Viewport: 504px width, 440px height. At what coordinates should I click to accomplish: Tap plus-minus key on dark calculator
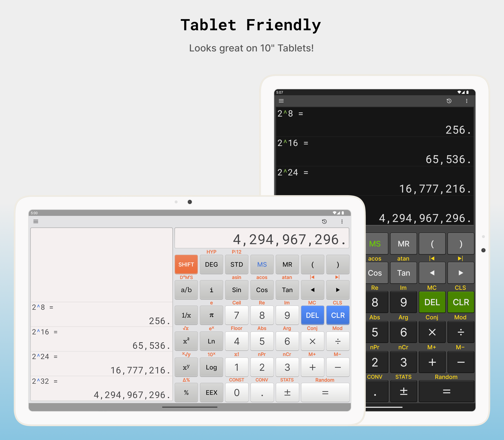coord(404,391)
